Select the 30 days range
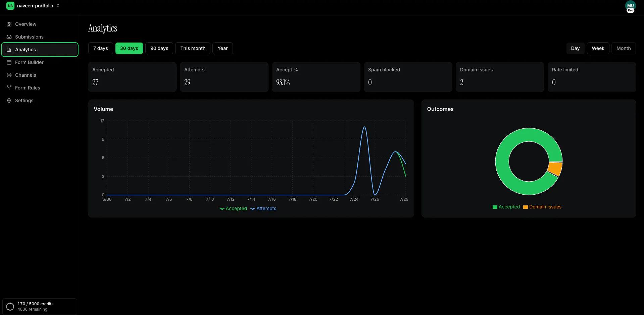Viewport: 644px width, 315px height. 129,48
